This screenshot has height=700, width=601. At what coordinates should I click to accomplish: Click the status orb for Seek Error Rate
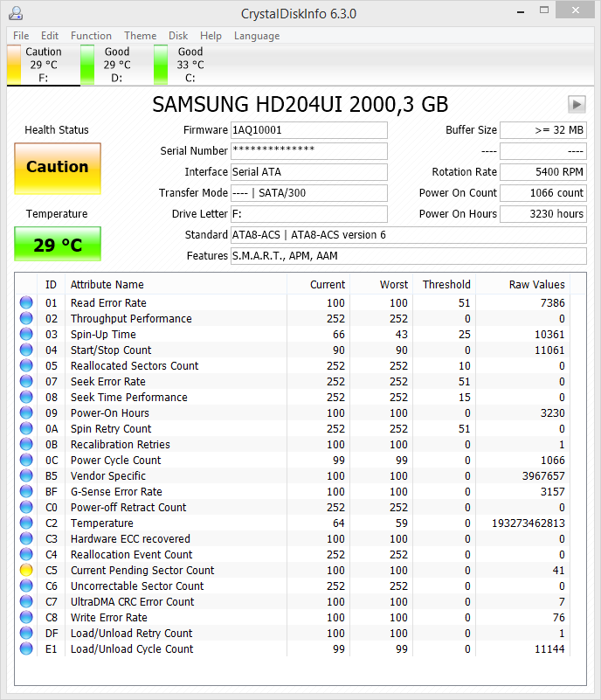point(26,381)
